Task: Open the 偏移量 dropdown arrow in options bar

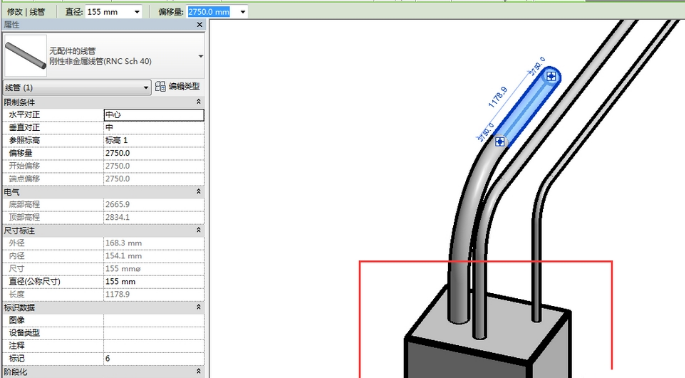Action: point(243,12)
